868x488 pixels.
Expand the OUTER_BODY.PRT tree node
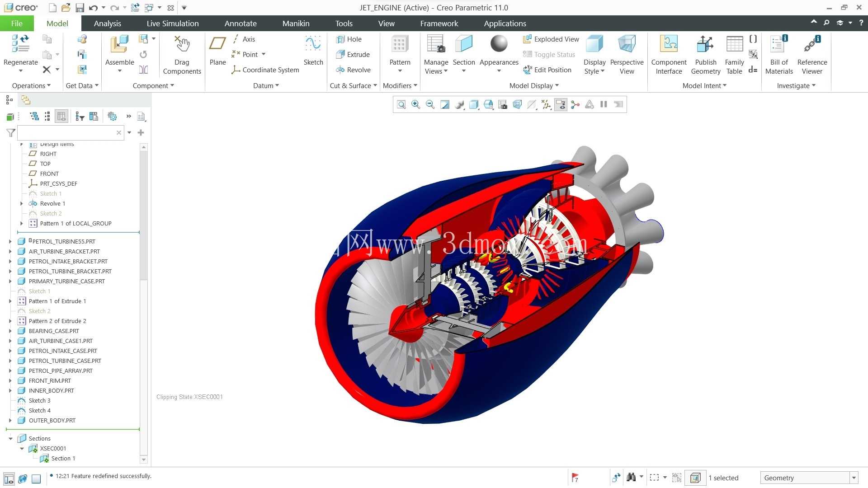[x=10, y=421]
